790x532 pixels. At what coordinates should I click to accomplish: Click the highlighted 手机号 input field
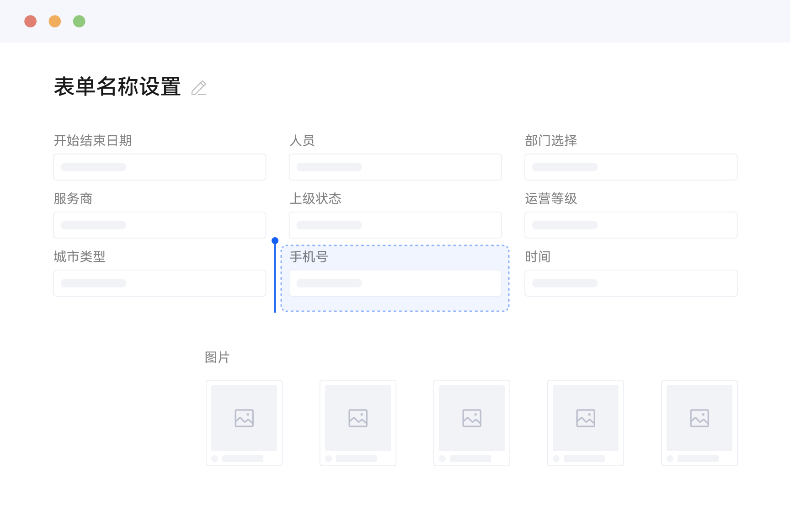coord(395,283)
